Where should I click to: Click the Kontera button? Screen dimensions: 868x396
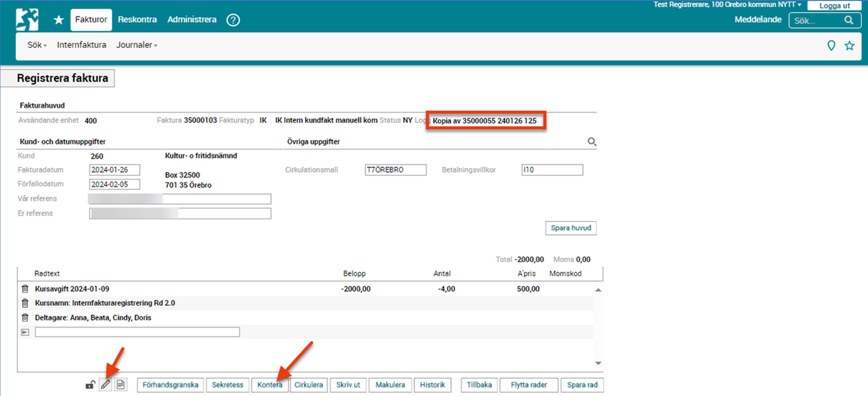[270, 385]
